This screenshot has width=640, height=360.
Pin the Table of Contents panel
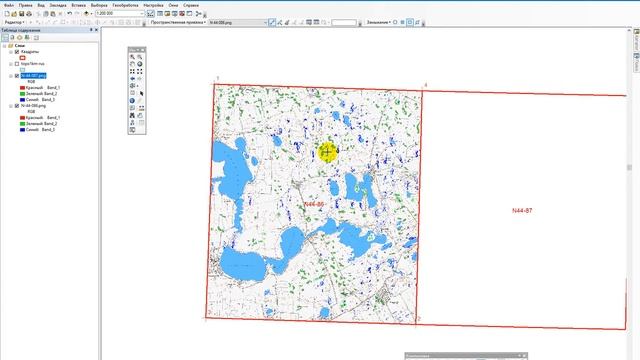(x=91, y=30)
